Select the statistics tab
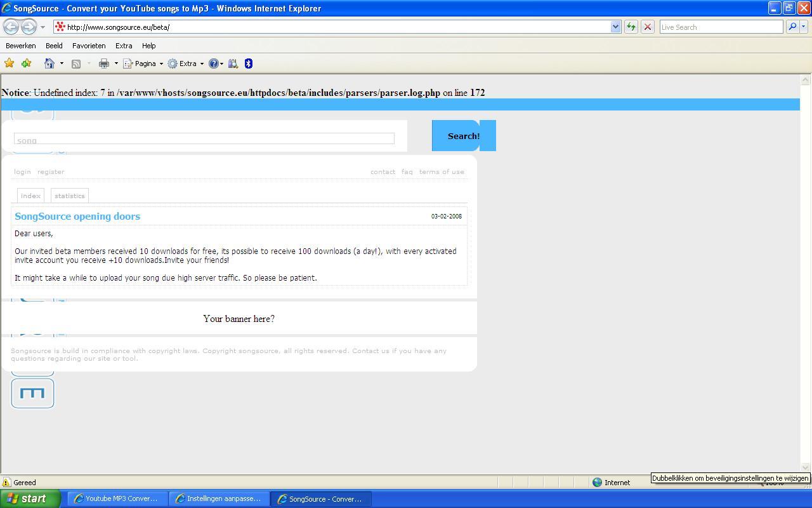Viewport: 812px width, 508px height. 70,196
